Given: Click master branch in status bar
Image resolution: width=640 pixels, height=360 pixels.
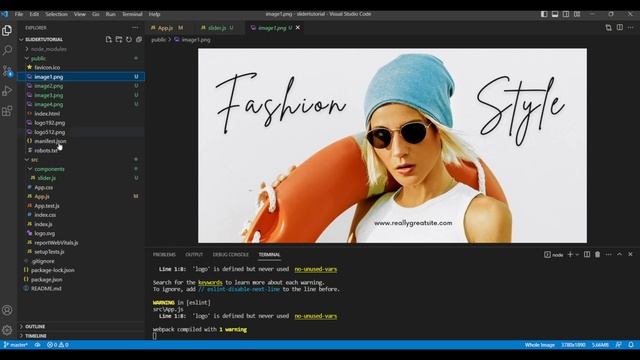Looking at the screenshot, I should coord(16,345).
